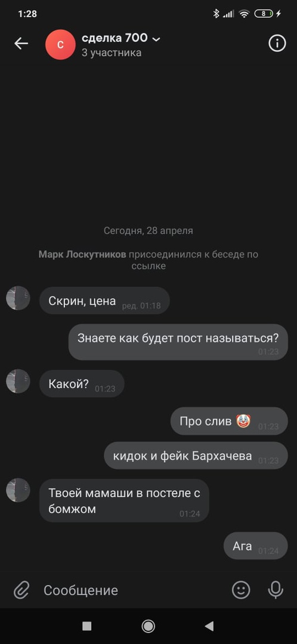Open Марк Лоскутников profile link
Image resolution: width=297 pixels, height=644 pixels.
point(82,255)
